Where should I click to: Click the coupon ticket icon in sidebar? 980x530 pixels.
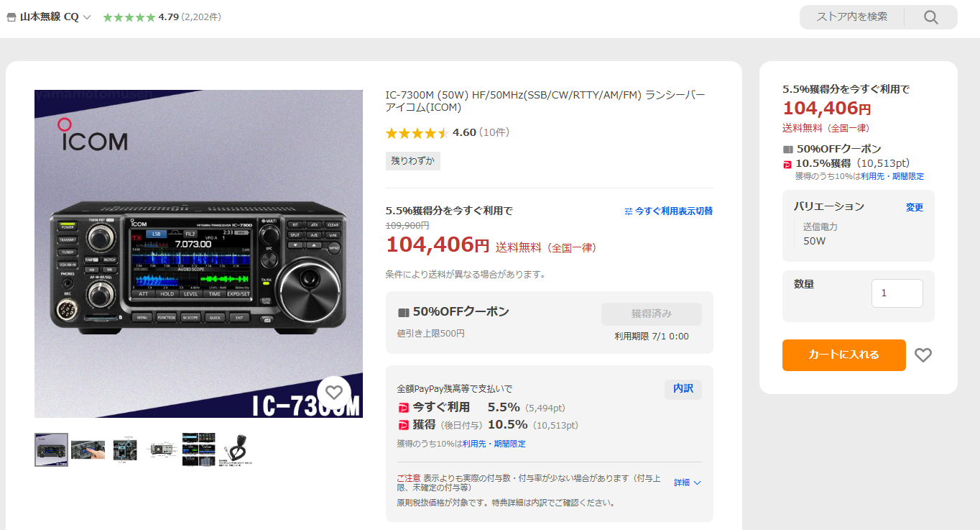coord(787,150)
